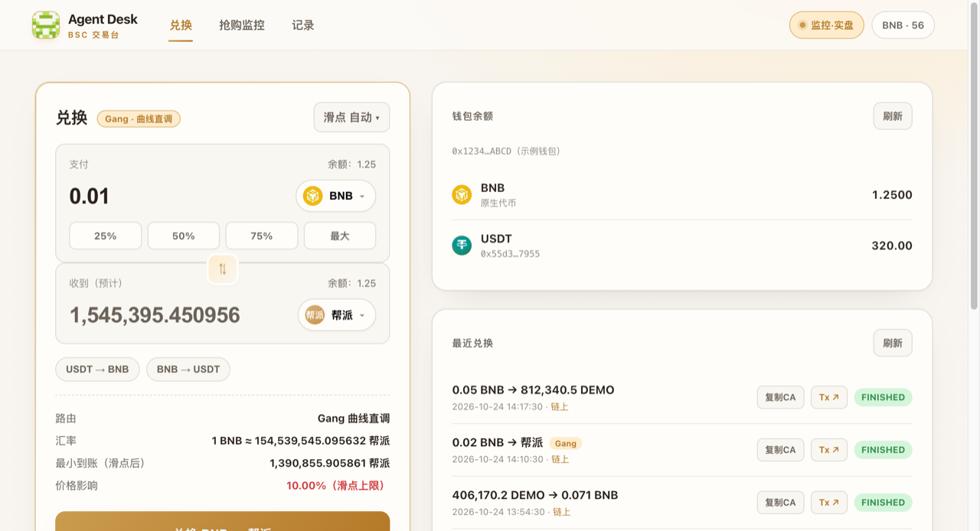Screen dimensions: 980x531
Task: Click the Agent Desk pixel logo icon
Action: click(x=46, y=25)
